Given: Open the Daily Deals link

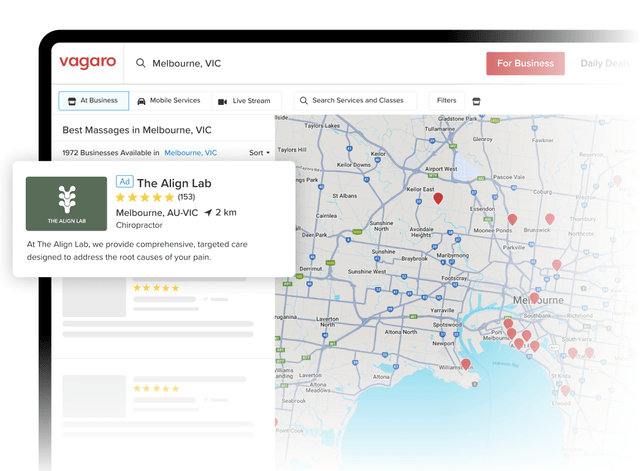Looking at the screenshot, I should (x=605, y=63).
